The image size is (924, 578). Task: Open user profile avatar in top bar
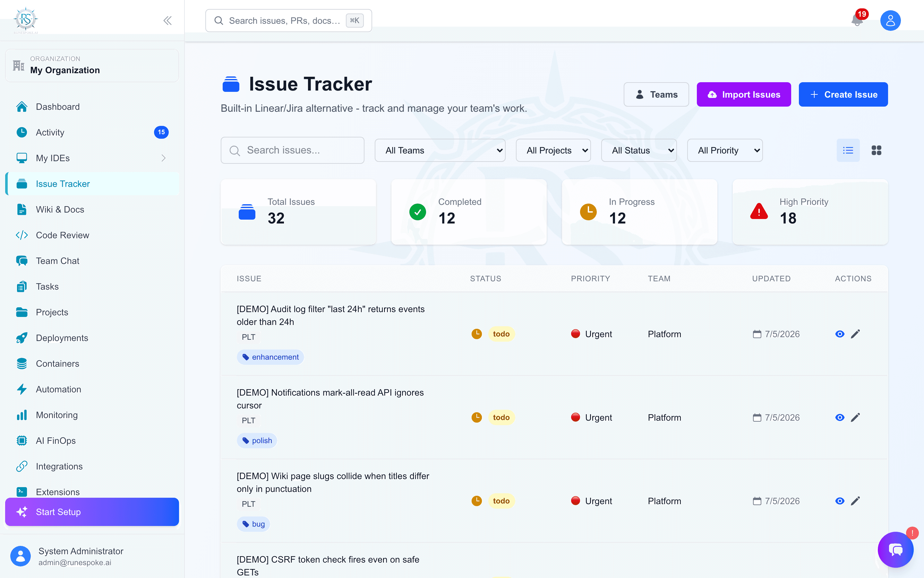[890, 20]
